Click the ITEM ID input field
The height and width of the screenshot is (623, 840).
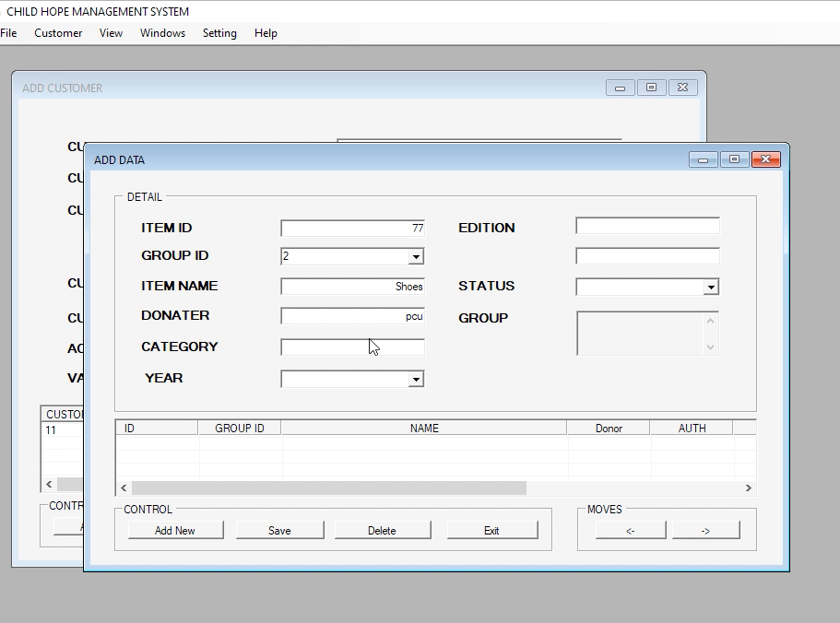point(352,229)
